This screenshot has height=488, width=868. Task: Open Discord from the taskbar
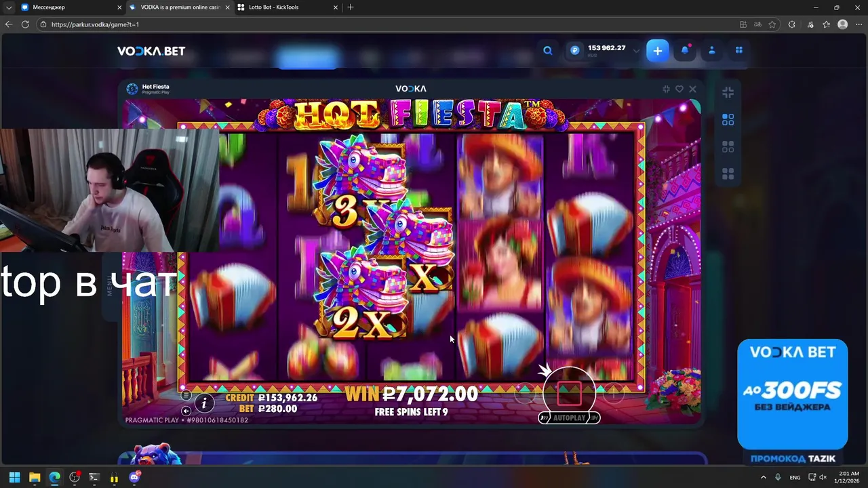point(134,477)
